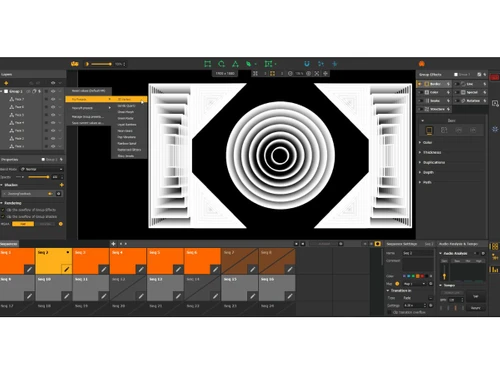Select the Seq 6 sequence tile
The width and height of the screenshot is (500, 375).
pos(202,261)
